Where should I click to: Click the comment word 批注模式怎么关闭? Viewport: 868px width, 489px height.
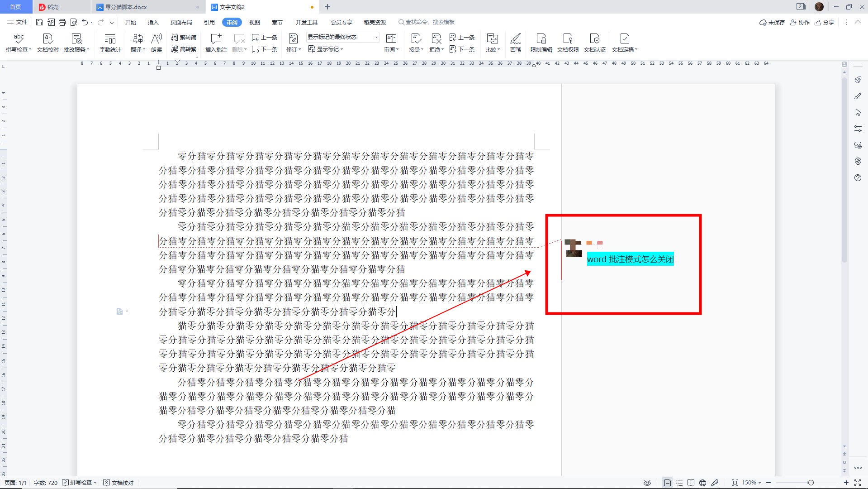pos(641,259)
